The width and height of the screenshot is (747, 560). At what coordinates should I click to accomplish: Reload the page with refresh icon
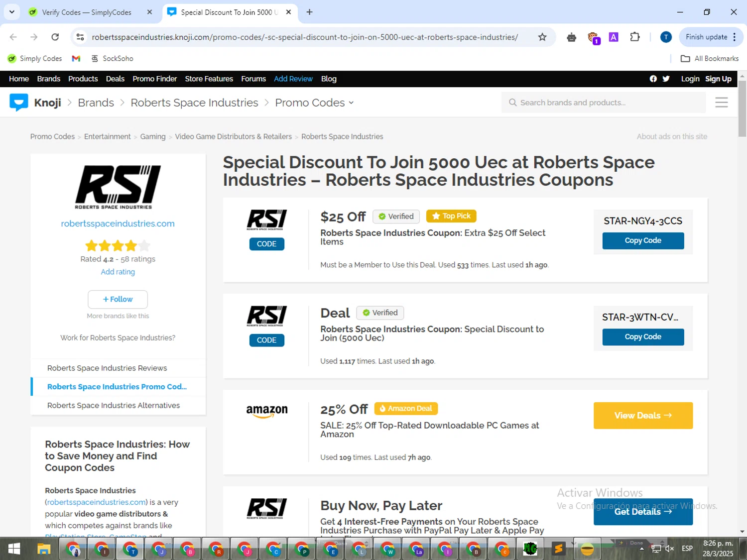click(x=55, y=37)
